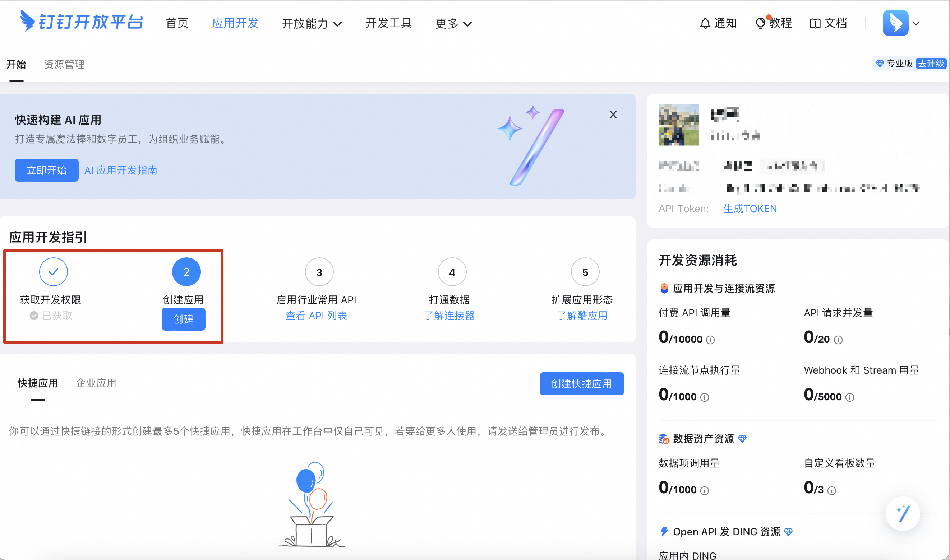Click the tutorial lightbulb icon
The image size is (950, 560).
coord(760,23)
